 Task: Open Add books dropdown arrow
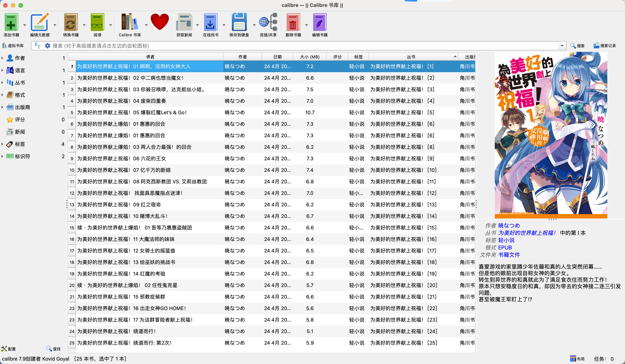(25, 25)
